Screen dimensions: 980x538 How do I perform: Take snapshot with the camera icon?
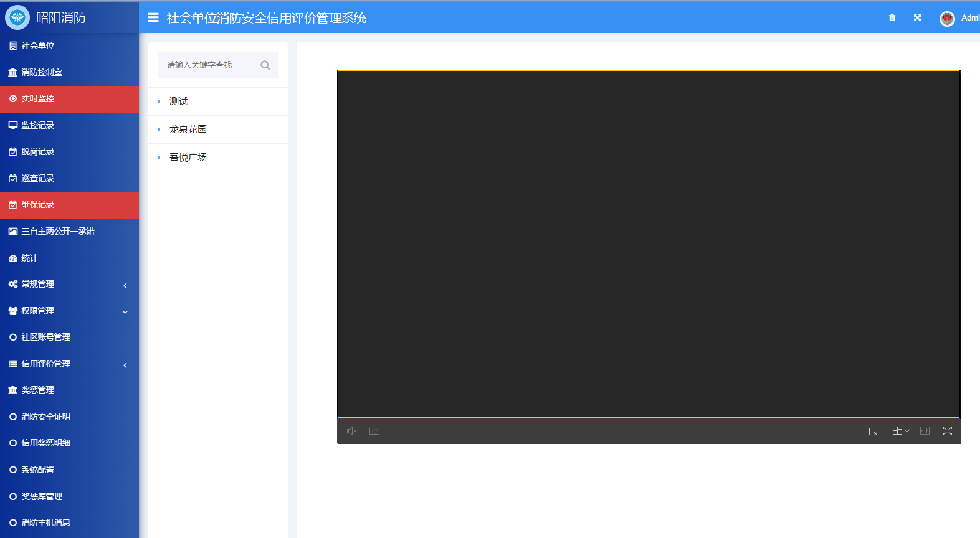[374, 431]
